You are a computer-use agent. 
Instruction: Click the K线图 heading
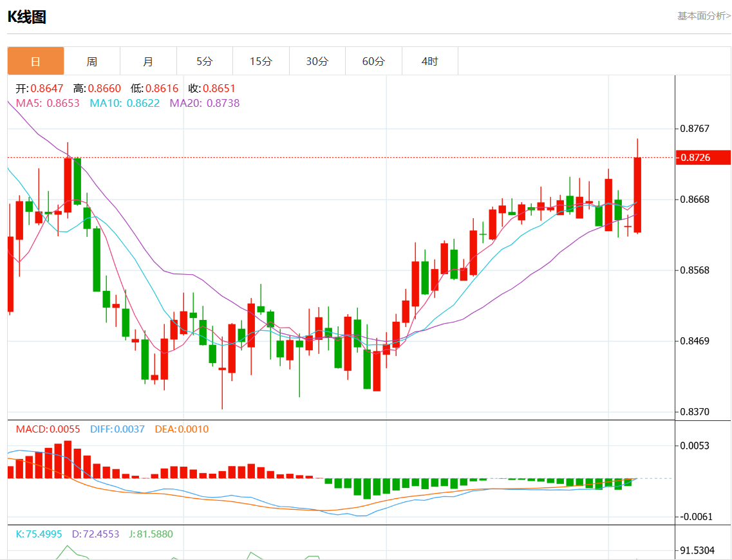click(26, 17)
